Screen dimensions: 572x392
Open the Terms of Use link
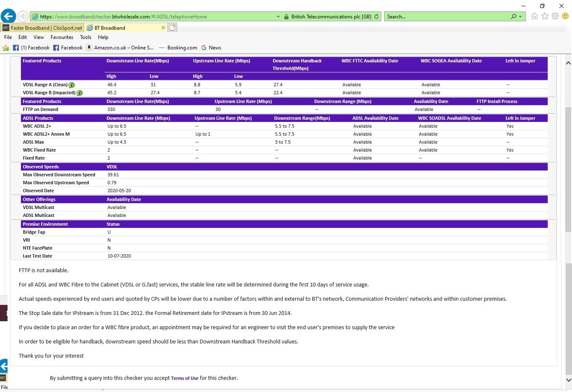185,378
